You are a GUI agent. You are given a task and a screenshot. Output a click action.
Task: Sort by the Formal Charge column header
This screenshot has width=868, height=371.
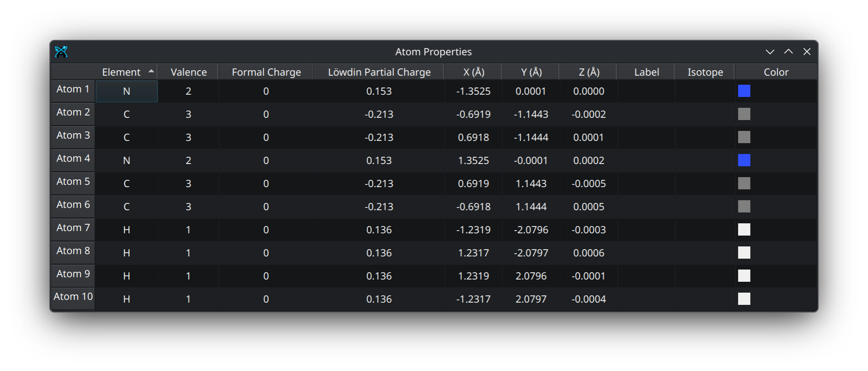point(266,72)
